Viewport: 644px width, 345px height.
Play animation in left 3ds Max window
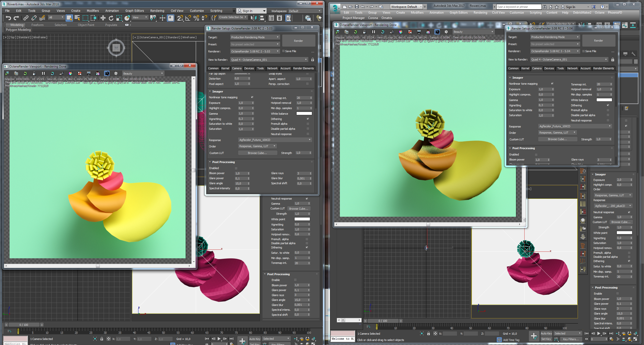(219, 339)
